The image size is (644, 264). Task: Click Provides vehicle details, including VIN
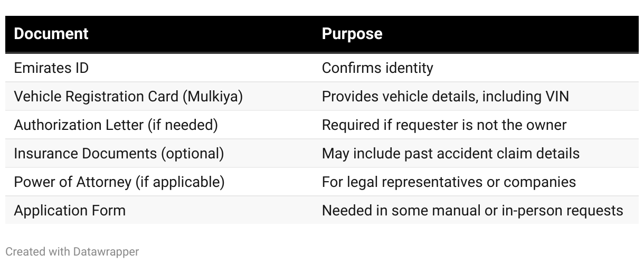click(445, 97)
